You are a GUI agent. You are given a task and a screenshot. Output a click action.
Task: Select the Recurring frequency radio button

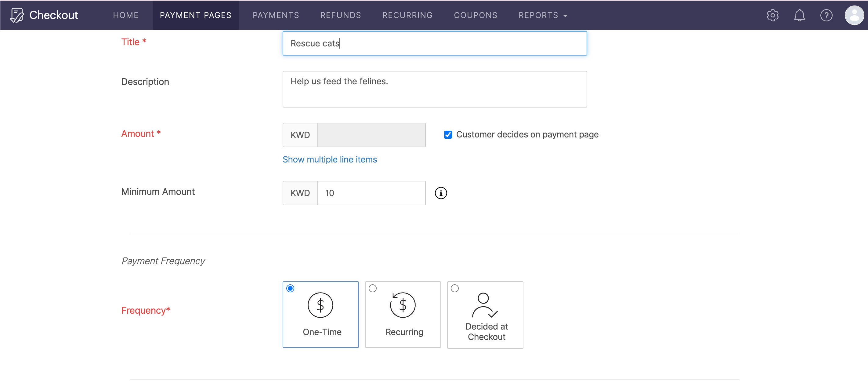[x=373, y=288]
